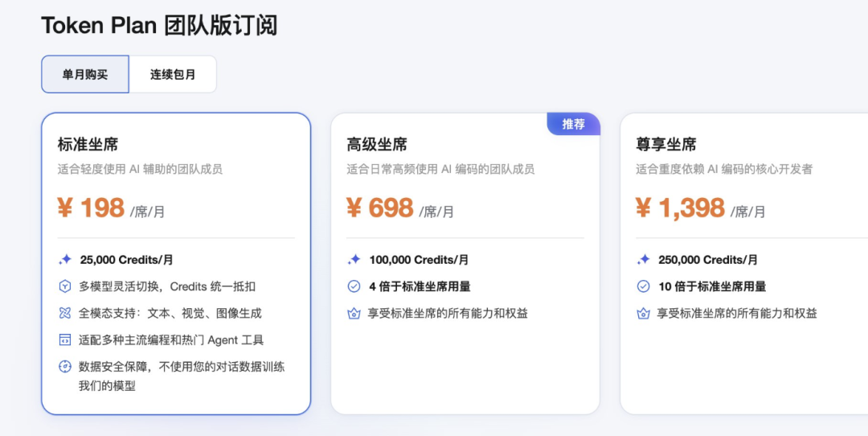
Task: Click the ¥ 1,398 price of 尊享坐席
Action: point(680,208)
